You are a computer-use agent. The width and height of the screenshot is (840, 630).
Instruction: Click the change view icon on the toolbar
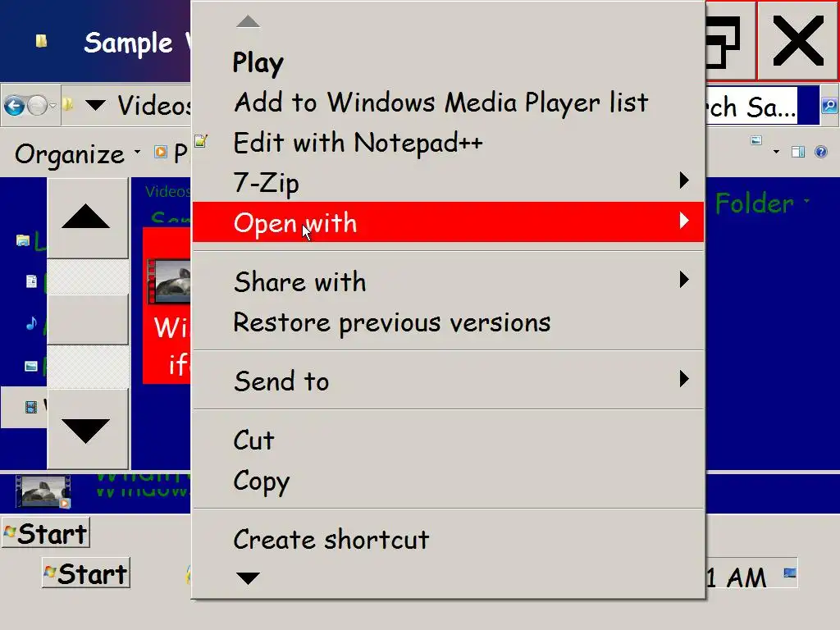[756, 141]
